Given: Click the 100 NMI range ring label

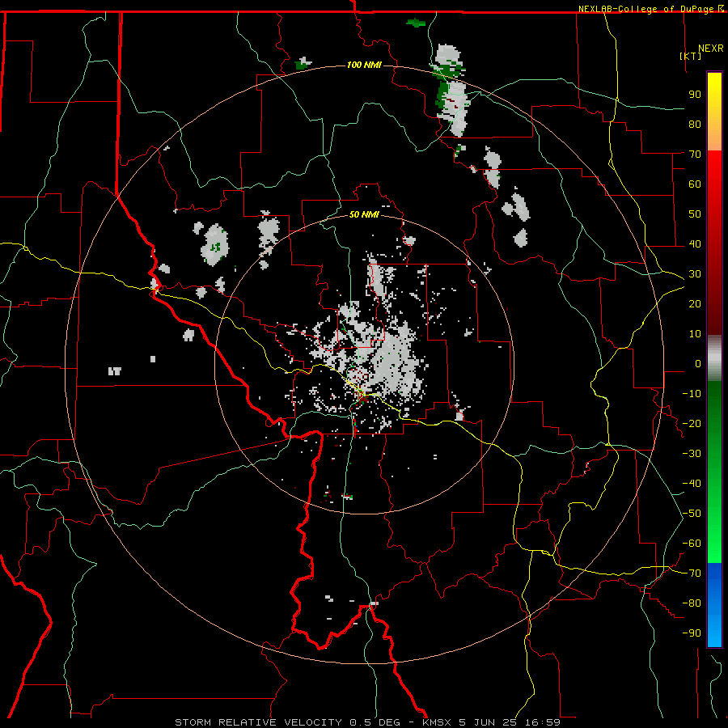Looking at the screenshot, I should click(x=364, y=65).
